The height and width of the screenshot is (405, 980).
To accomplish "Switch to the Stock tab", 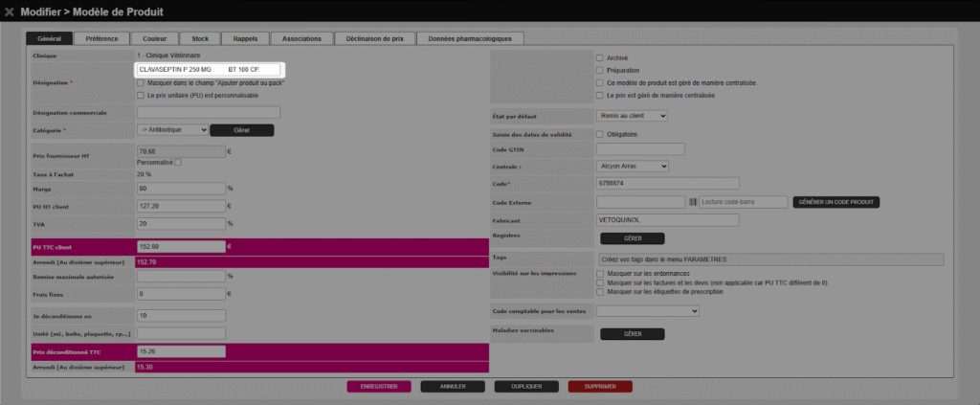I will tap(199, 38).
